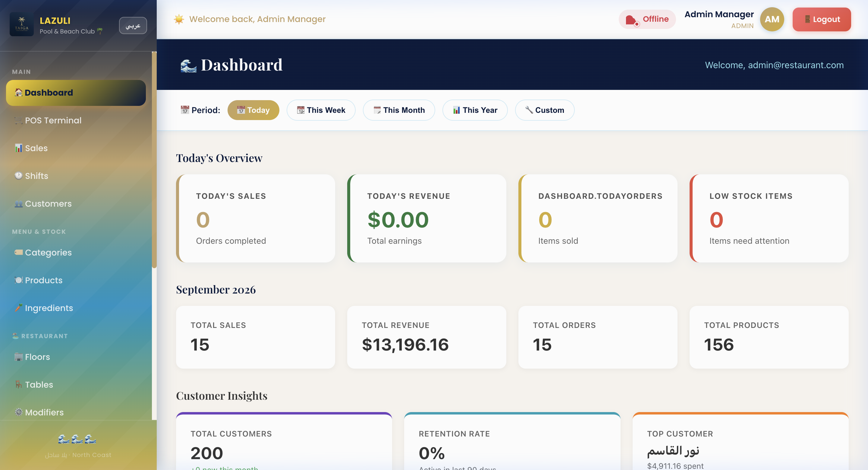The image size is (868, 470).
Task: Go to Sales in the sidebar
Action: (76, 148)
